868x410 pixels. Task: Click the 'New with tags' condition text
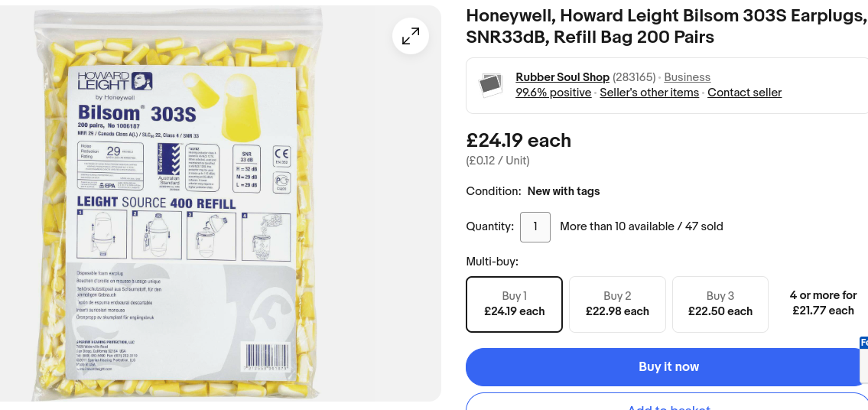coord(564,191)
